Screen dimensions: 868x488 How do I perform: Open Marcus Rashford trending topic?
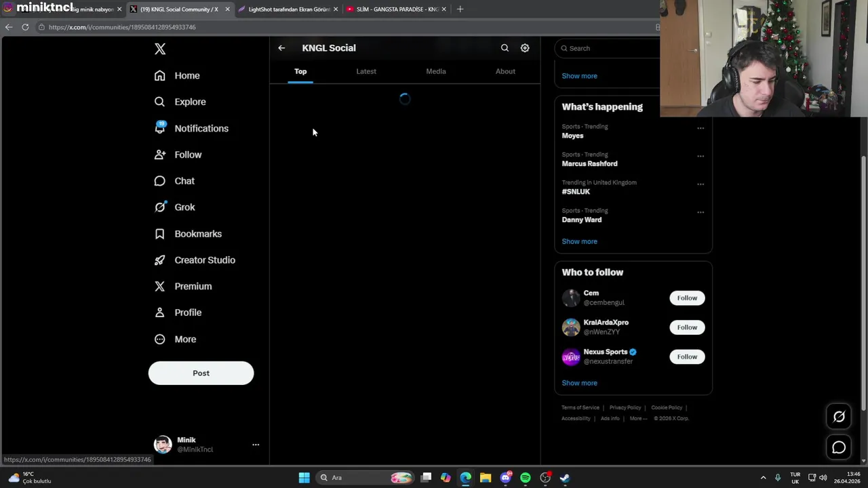pyautogui.click(x=589, y=163)
